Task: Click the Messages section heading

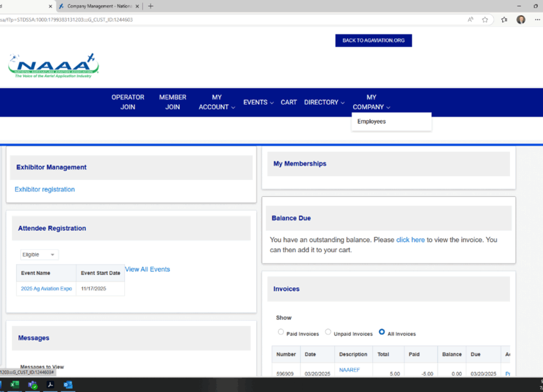Action: [33, 338]
